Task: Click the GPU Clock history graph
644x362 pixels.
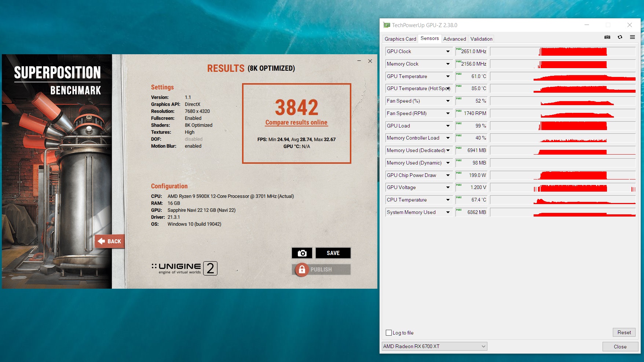Action: [x=563, y=51]
